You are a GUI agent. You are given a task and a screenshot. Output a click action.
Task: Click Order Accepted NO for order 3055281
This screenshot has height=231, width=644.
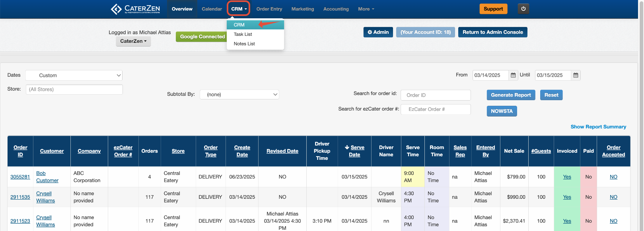pos(613,177)
